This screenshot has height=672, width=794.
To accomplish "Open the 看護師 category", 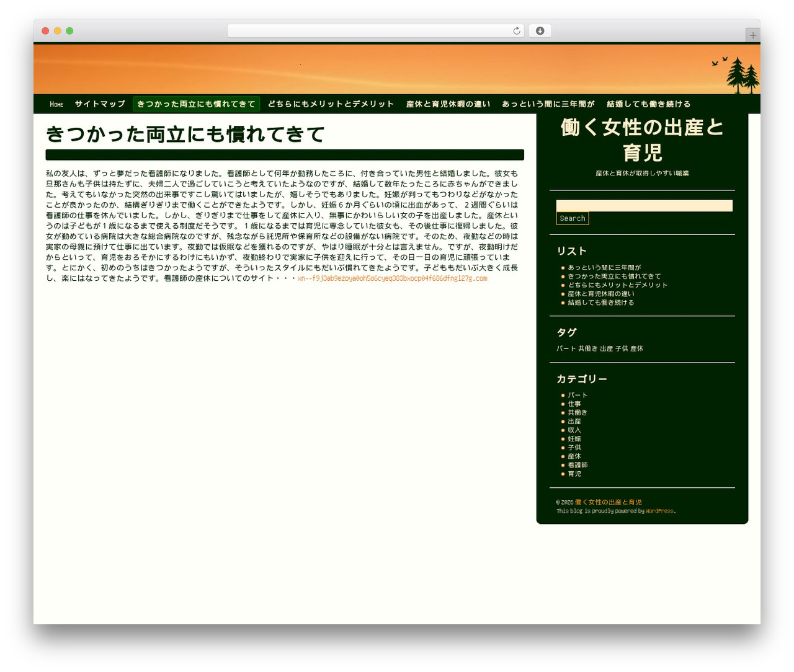I will (x=578, y=464).
